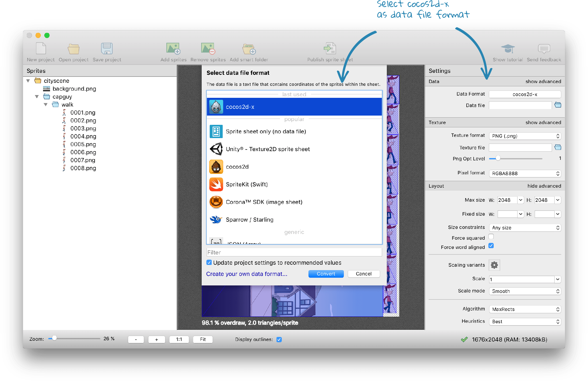
Task: Show advanced Texture settings
Action: pyautogui.click(x=543, y=122)
